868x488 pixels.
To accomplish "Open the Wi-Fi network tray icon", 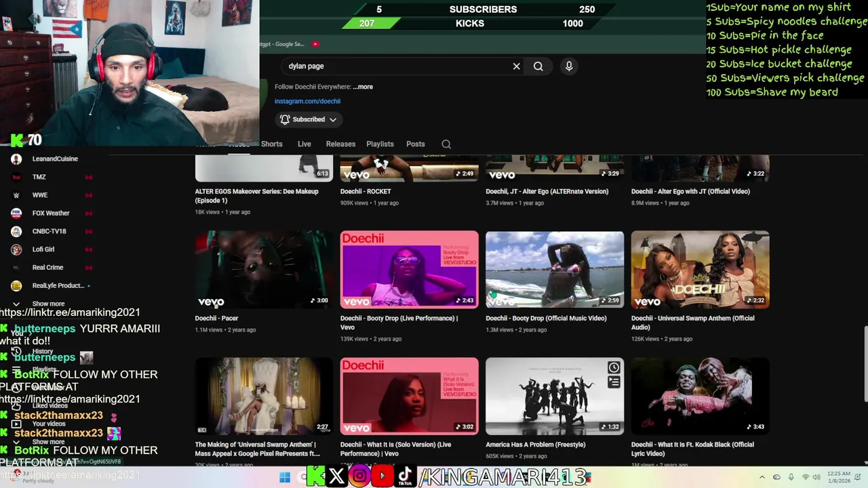I will click(806, 477).
